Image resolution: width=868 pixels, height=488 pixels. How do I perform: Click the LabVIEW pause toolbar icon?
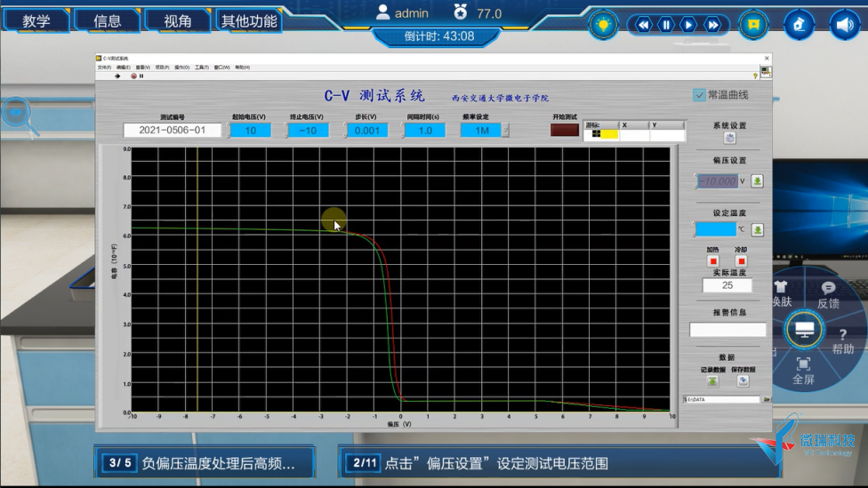tap(141, 76)
